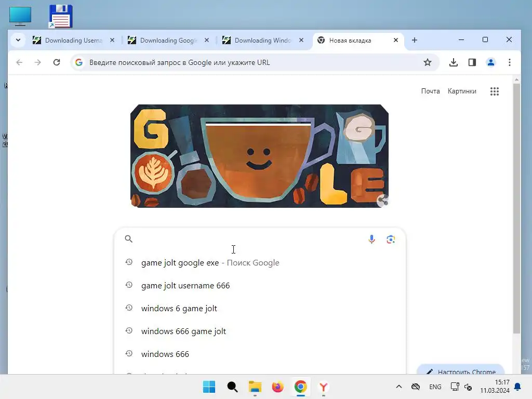The width and height of the screenshot is (532, 399).
Task: Start voice search with the microphone icon
Action: (x=371, y=239)
